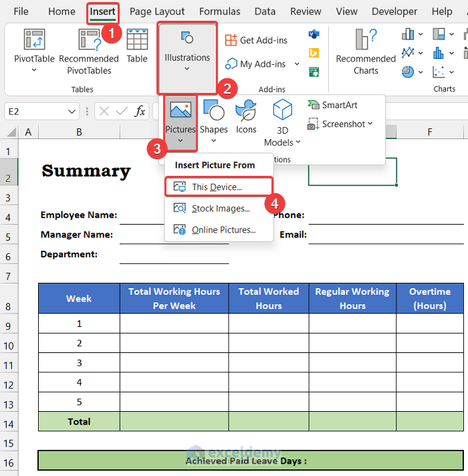468x476 pixels.
Task: Open the Screenshot menu
Action: click(x=340, y=124)
